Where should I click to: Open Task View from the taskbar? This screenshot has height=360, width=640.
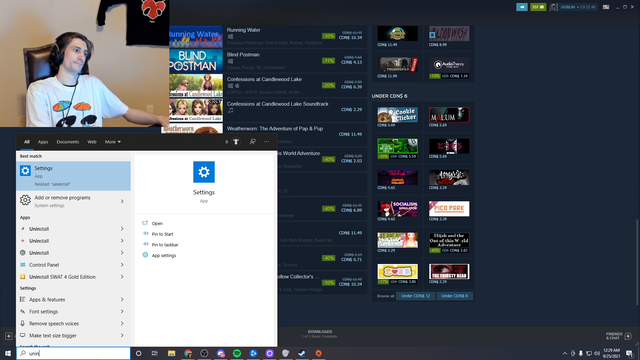tap(155, 353)
